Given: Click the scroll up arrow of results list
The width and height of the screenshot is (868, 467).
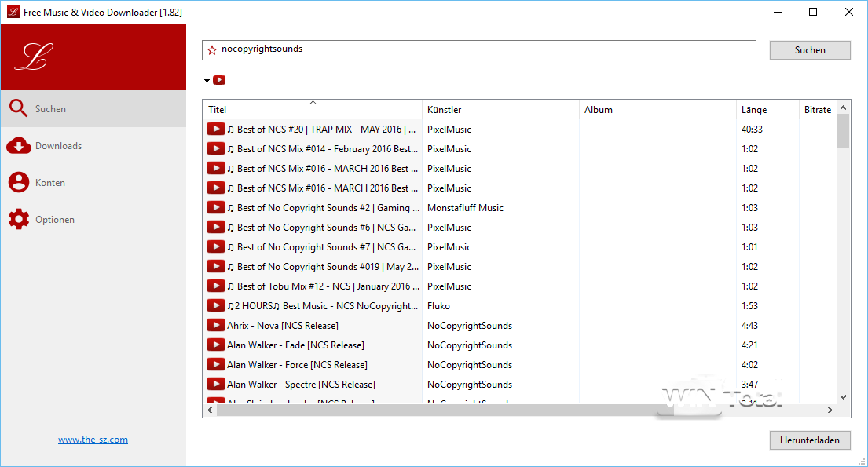Looking at the screenshot, I should (x=843, y=108).
